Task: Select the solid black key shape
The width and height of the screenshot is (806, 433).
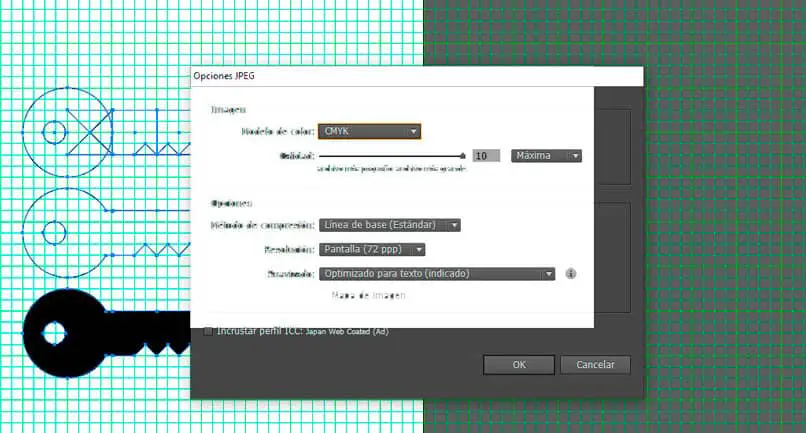Action: pyautogui.click(x=105, y=333)
